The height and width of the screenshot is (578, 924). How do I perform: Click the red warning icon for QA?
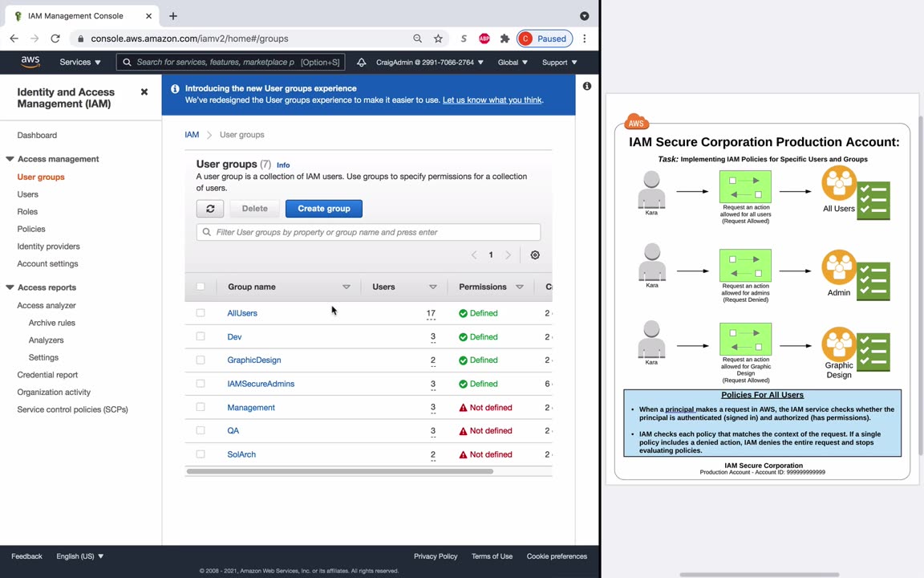click(x=463, y=430)
